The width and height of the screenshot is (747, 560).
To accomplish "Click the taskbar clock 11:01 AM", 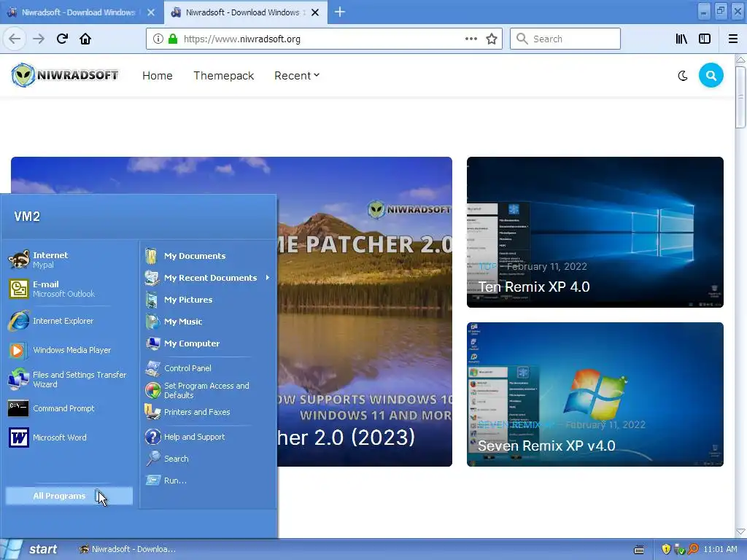I will pos(720,549).
